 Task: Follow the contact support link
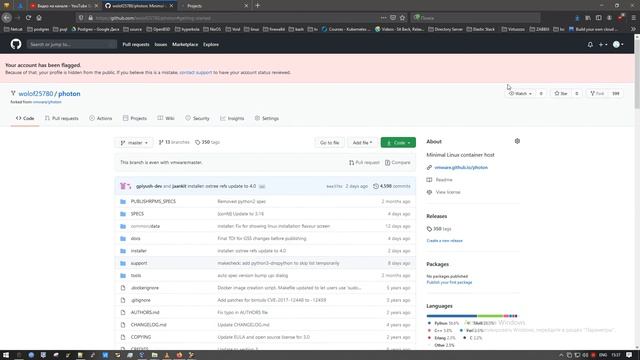click(196, 72)
